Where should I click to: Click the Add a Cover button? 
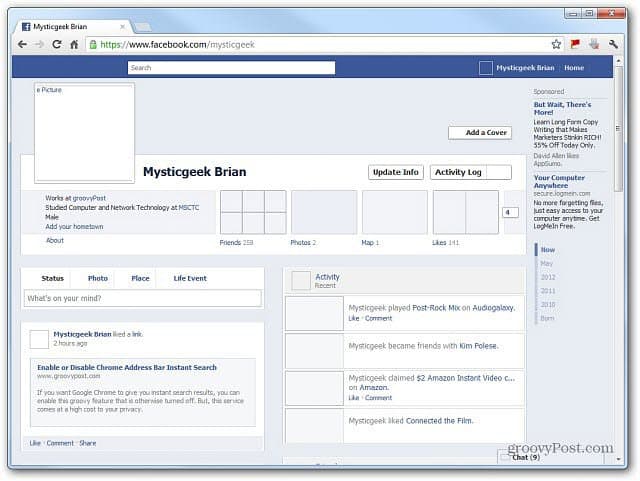(x=480, y=133)
